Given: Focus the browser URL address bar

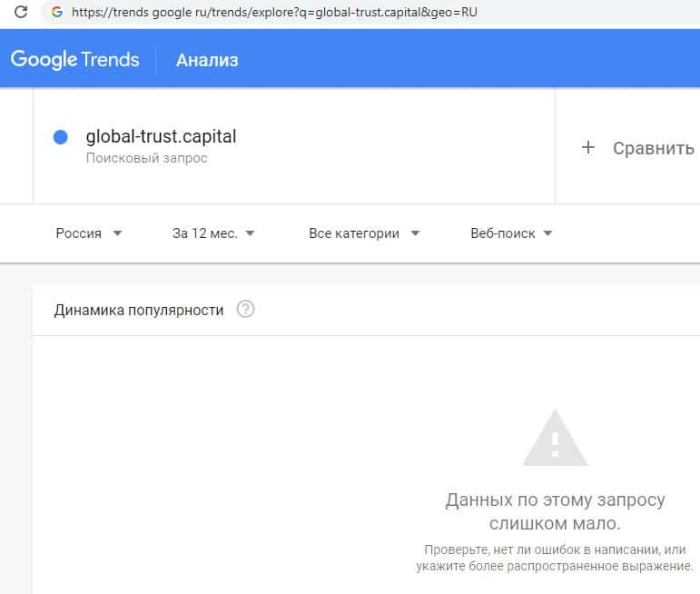Looking at the screenshot, I should pyautogui.click(x=272, y=13).
